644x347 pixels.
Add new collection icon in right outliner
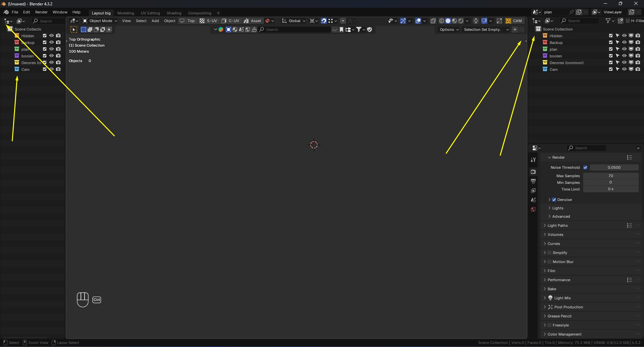pyautogui.click(x=621, y=21)
